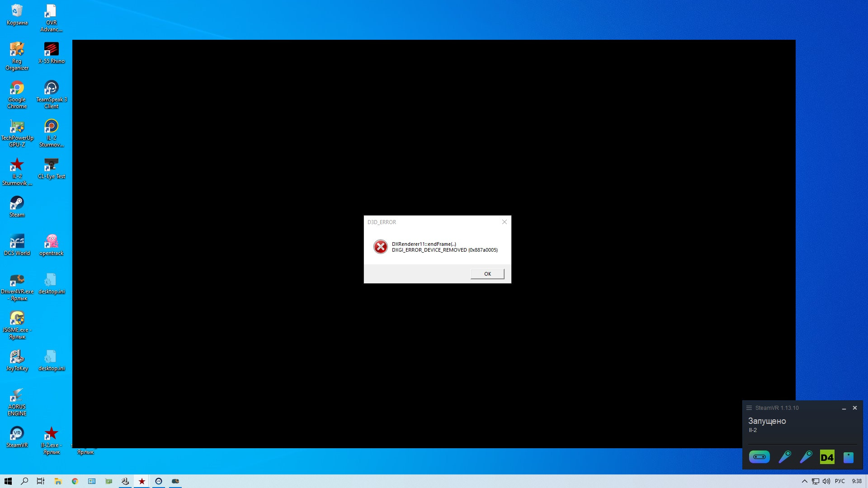
Task: Open Task View from the taskbar
Action: pyautogui.click(x=41, y=481)
